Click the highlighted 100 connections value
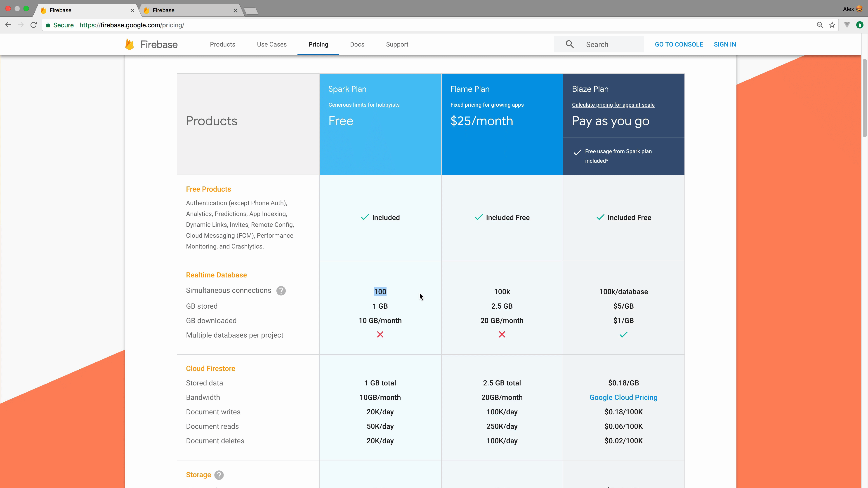 (380, 292)
